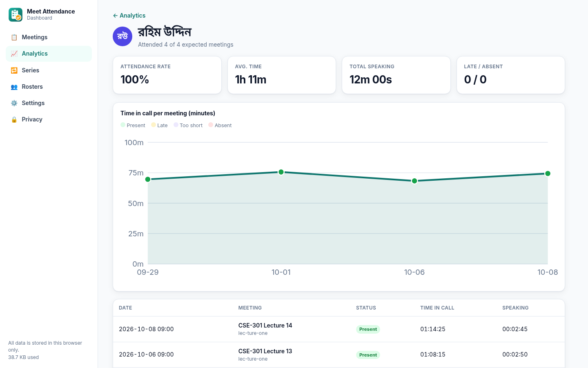
Task: Click the Meetings clipboard icon
Action: (14, 38)
